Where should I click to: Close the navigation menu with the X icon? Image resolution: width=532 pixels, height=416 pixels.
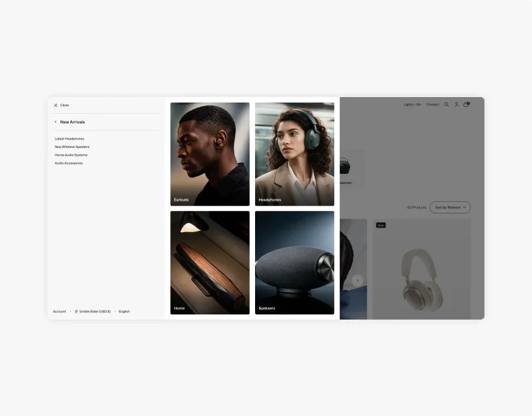tap(56, 105)
